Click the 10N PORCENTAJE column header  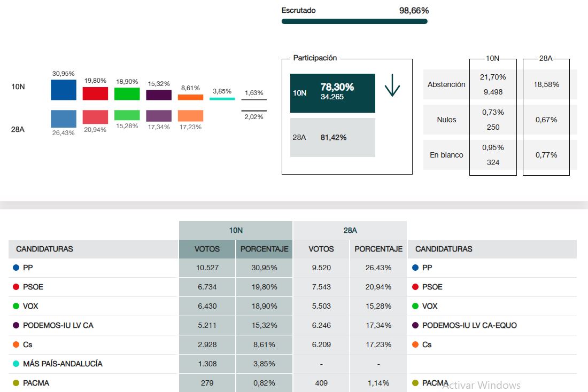tap(264, 249)
